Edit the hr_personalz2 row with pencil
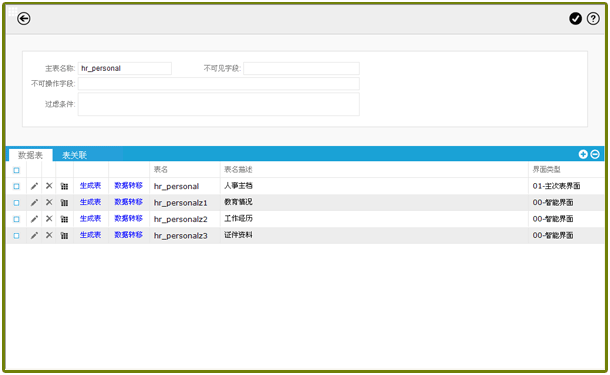 (x=34, y=219)
